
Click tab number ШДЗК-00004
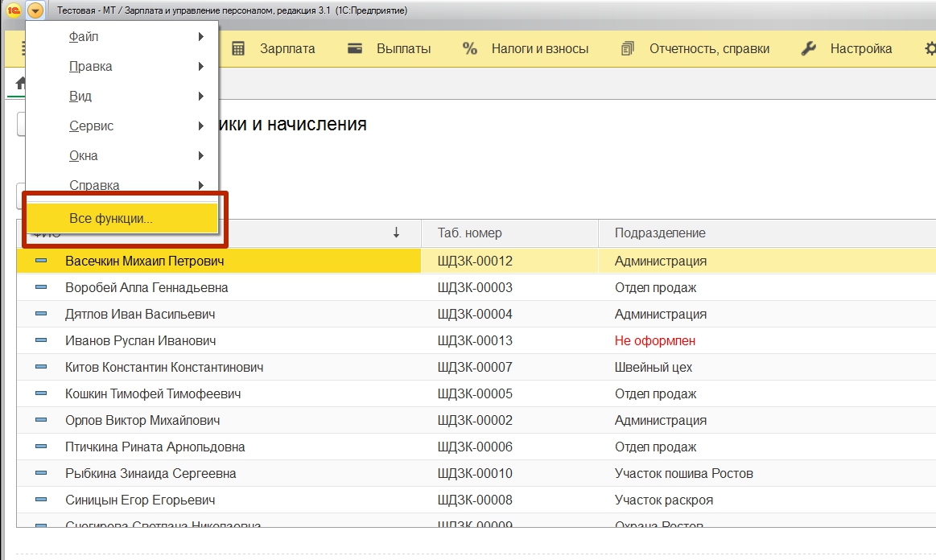(x=475, y=314)
